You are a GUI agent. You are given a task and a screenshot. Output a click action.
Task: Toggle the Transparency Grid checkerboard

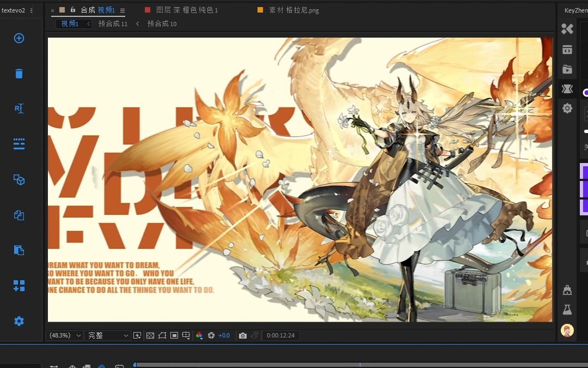(x=150, y=335)
